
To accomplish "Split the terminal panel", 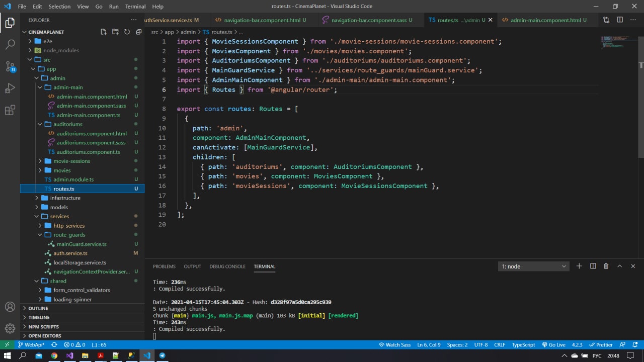I will (593, 266).
